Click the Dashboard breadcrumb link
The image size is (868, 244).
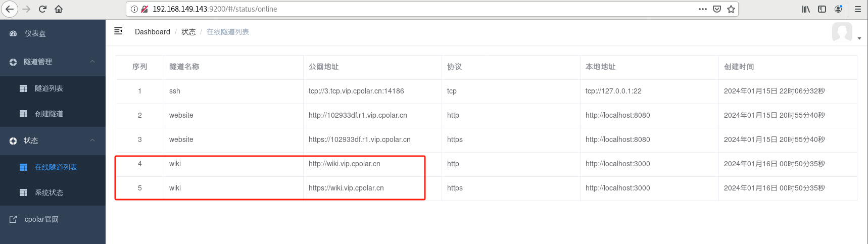[152, 32]
